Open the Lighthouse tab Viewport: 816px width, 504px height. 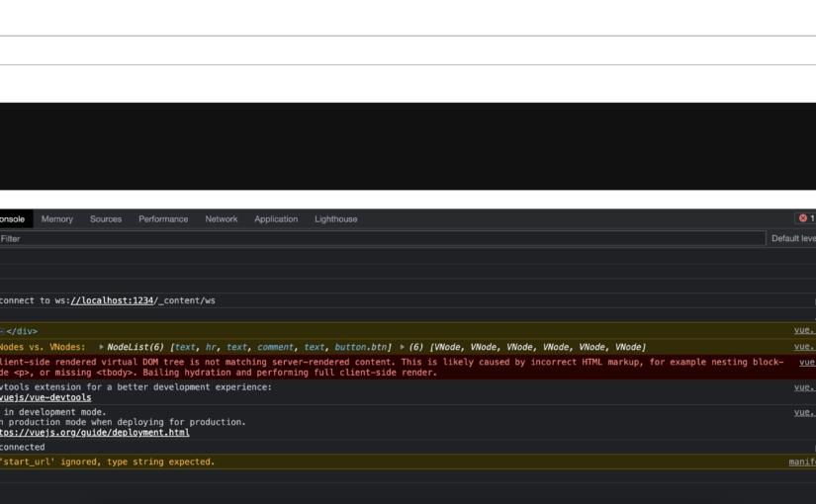(336, 218)
